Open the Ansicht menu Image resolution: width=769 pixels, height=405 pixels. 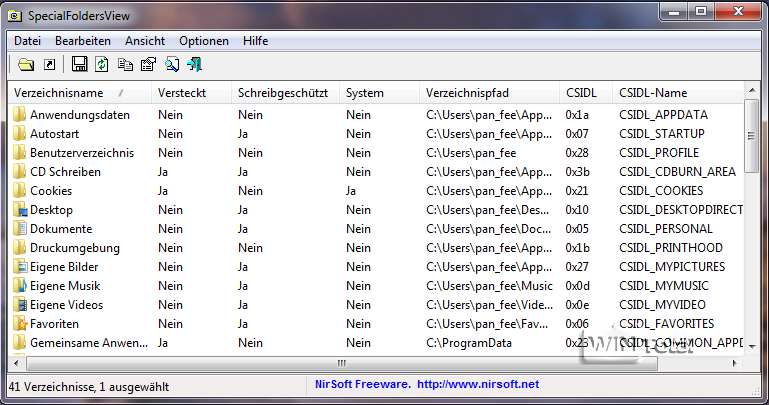pyautogui.click(x=145, y=41)
